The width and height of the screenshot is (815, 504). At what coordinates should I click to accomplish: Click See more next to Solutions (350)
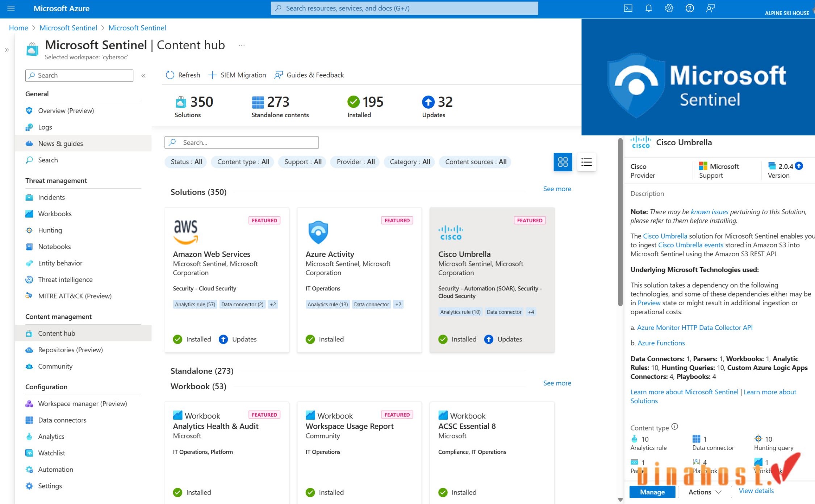(x=557, y=189)
